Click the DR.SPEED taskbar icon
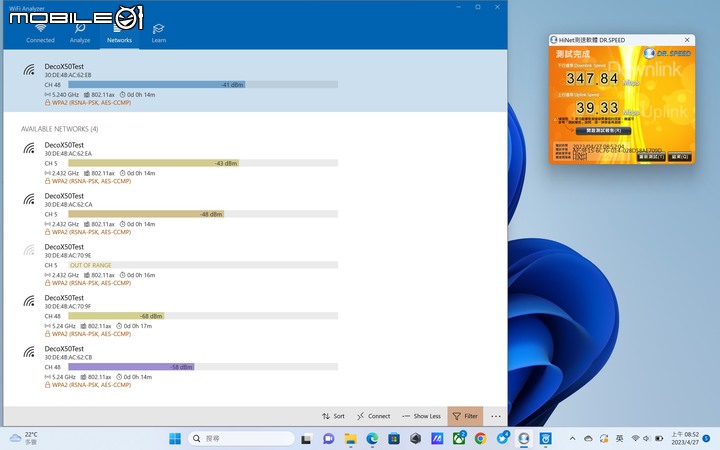The image size is (720, 450). point(524,439)
